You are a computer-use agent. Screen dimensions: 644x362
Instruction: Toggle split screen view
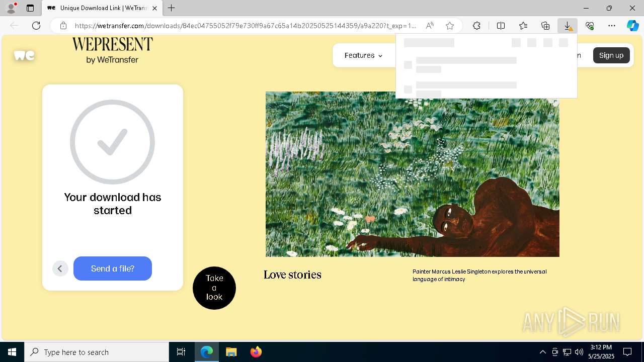501,26
